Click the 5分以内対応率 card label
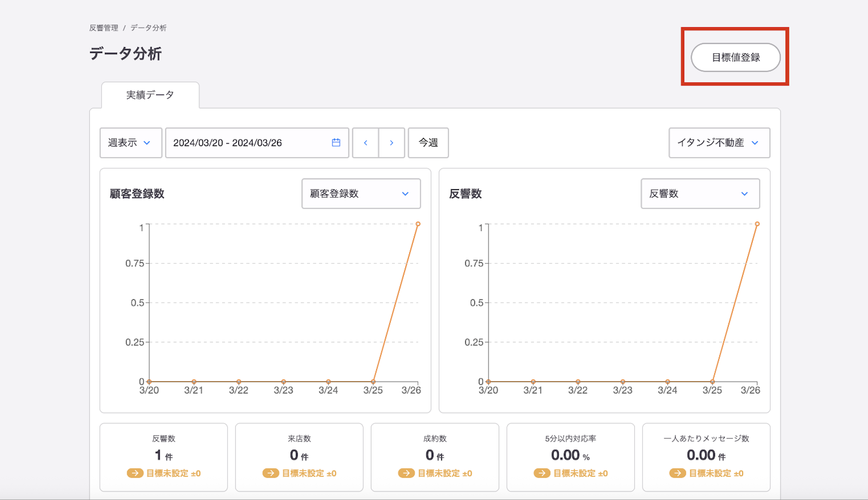868x500 pixels. coord(570,438)
